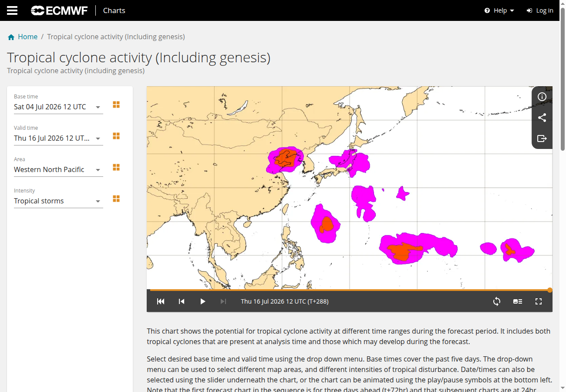Go to Charts section in header
The height and width of the screenshot is (392, 566).
(x=114, y=10)
